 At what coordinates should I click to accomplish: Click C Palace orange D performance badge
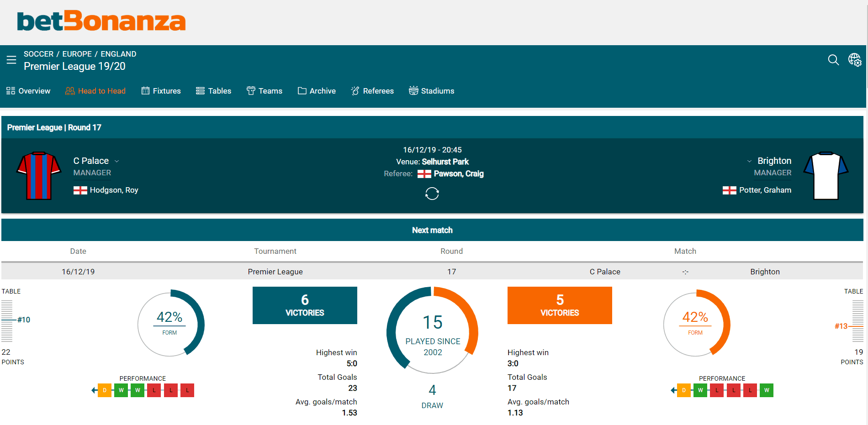(x=105, y=390)
